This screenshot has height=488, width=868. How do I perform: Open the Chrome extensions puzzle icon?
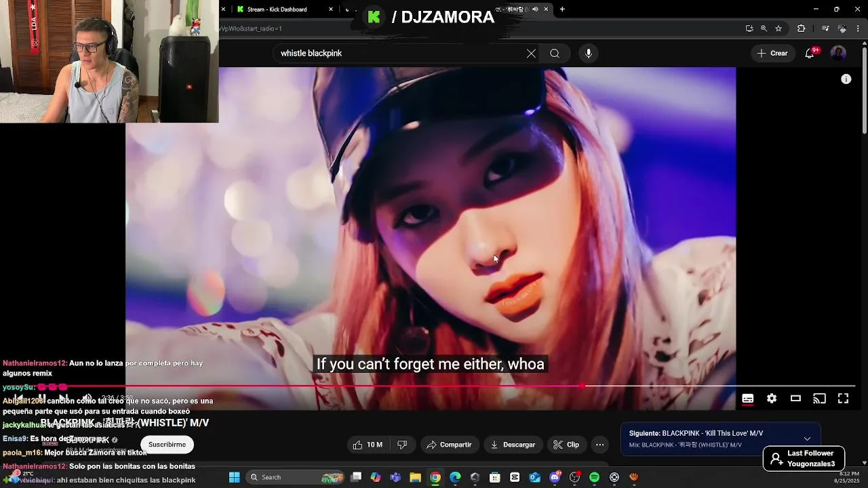tap(802, 28)
